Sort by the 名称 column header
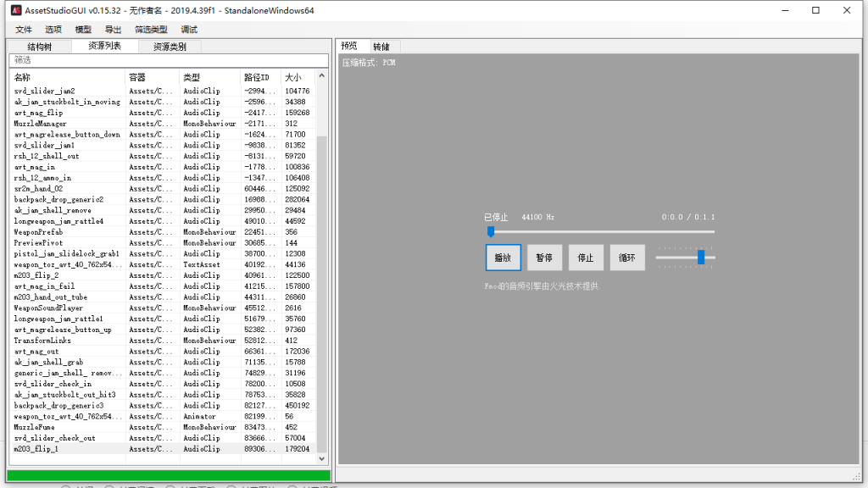 coord(67,77)
